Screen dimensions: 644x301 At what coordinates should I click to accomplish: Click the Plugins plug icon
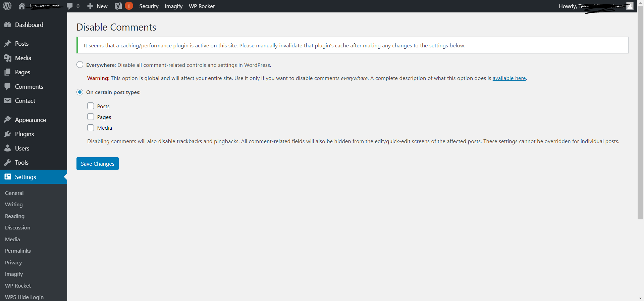(7, 134)
